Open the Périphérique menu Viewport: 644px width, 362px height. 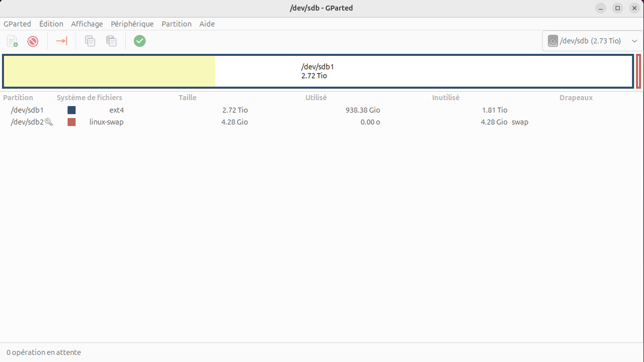(x=132, y=24)
